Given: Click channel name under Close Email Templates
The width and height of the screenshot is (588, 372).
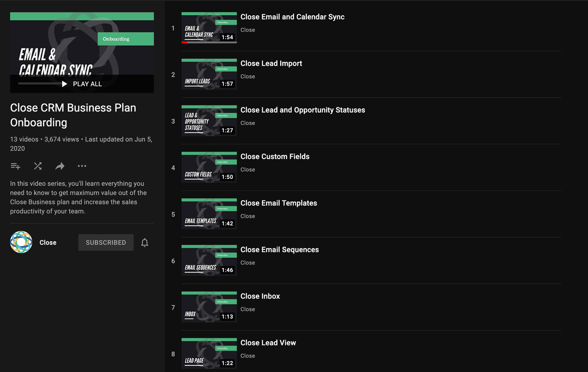Looking at the screenshot, I should (247, 216).
